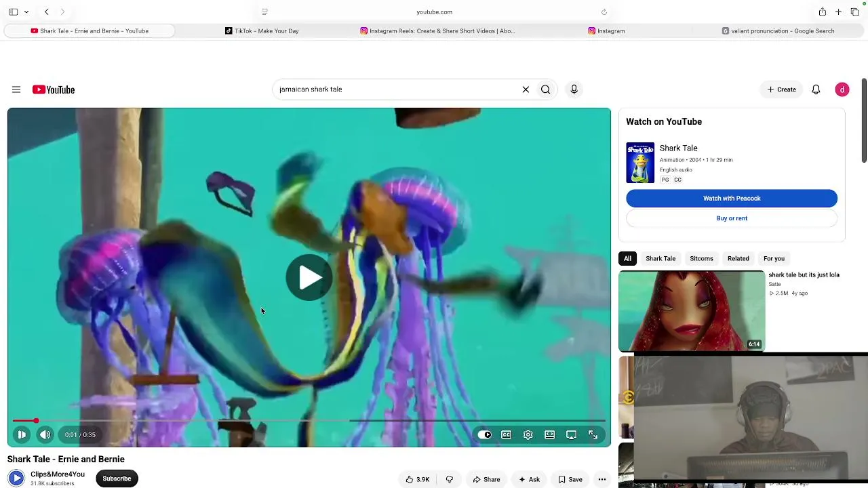Enter fullscreen video mode

(x=593, y=434)
